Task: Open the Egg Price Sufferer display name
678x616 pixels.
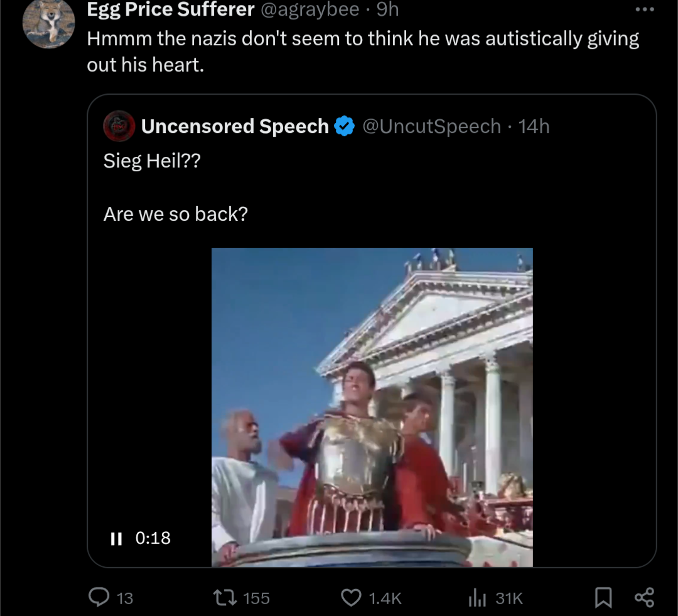Action: [x=171, y=9]
